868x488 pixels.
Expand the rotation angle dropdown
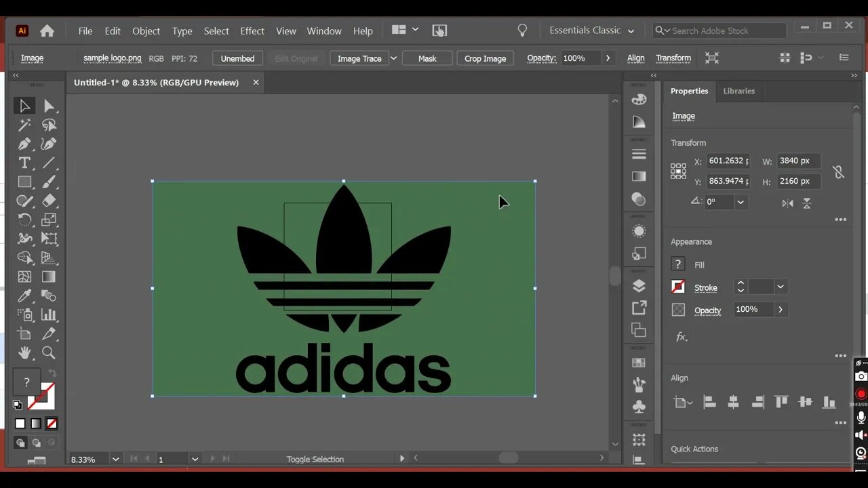click(741, 202)
